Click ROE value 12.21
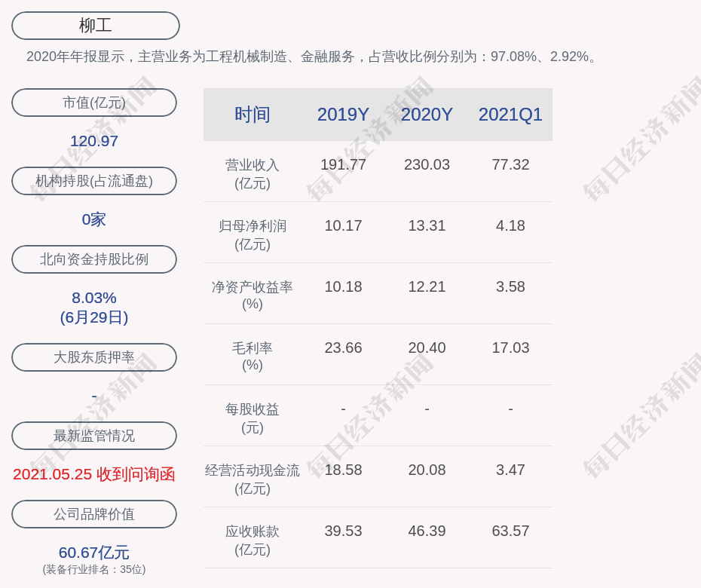The width and height of the screenshot is (701, 588). [x=427, y=286]
